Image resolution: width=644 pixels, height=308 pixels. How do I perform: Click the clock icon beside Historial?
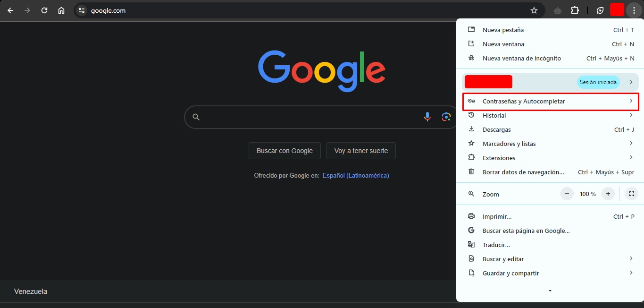[x=471, y=115]
